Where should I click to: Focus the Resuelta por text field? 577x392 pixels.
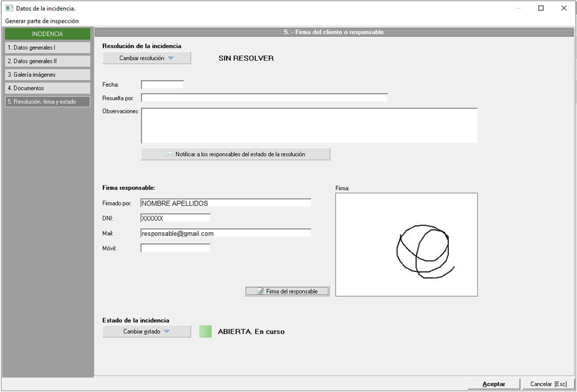coord(264,98)
